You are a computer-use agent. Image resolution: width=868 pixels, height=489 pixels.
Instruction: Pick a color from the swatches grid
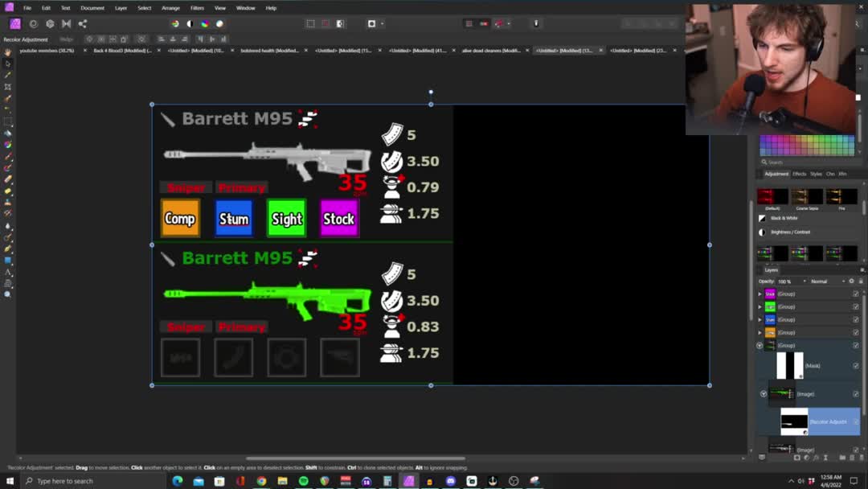(x=807, y=145)
